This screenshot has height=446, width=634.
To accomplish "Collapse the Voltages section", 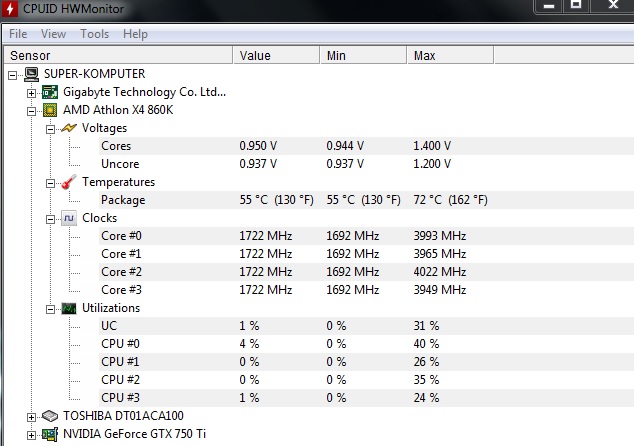I will click(50, 129).
